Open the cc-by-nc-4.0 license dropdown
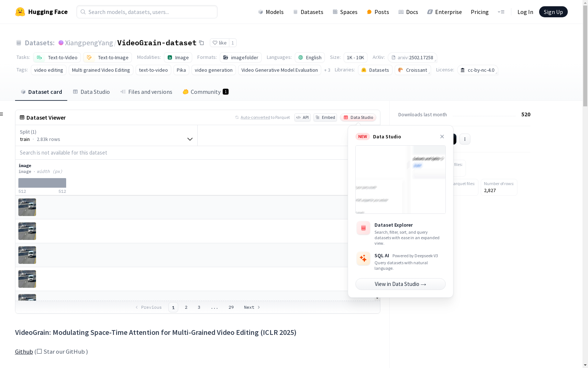The width and height of the screenshot is (588, 368). tap(477, 70)
